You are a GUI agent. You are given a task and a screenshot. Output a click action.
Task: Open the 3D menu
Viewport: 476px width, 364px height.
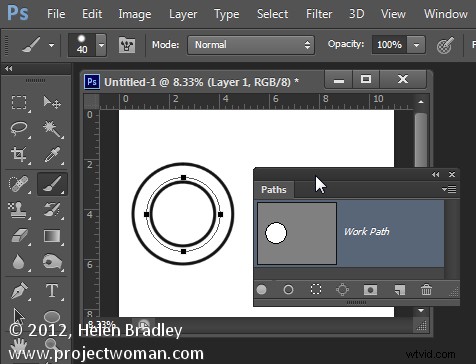356,14
